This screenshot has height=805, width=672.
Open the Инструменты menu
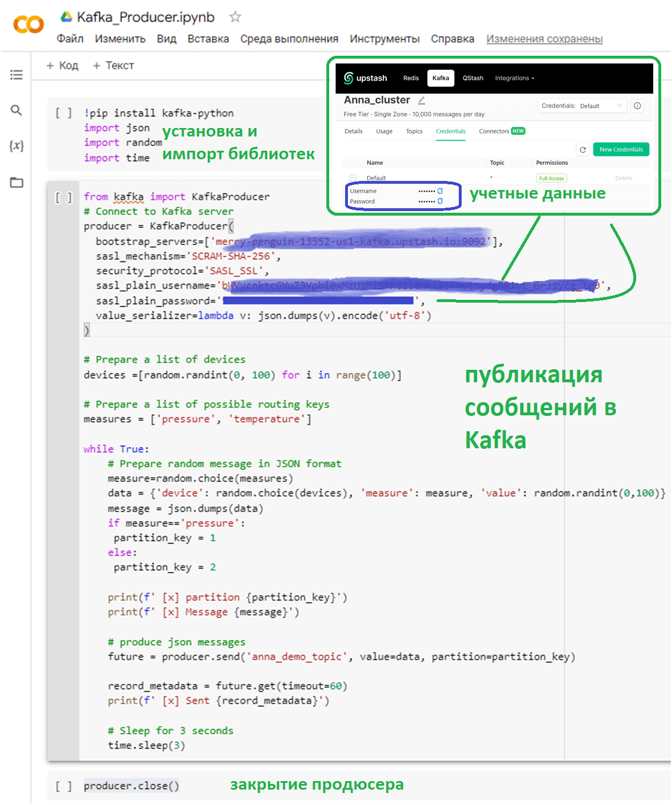click(x=384, y=39)
